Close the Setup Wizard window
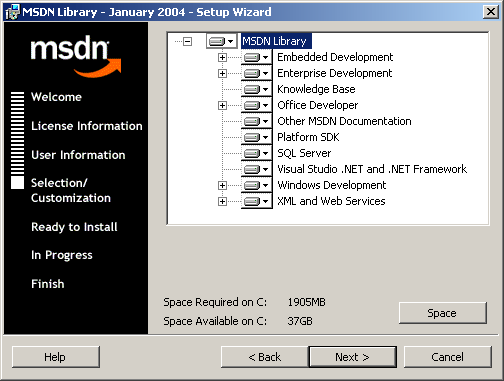504x381 pixels. tap(491, 12)
